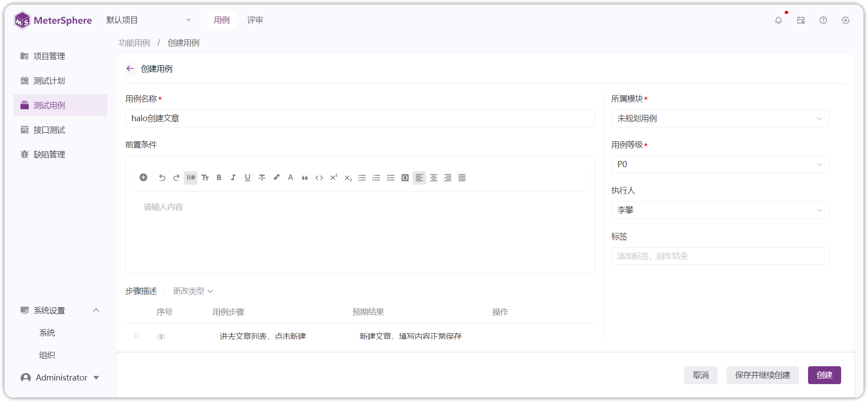Open 项目管理 in sidebar
This screenshot has height=402, width=868.
[60, 56]
